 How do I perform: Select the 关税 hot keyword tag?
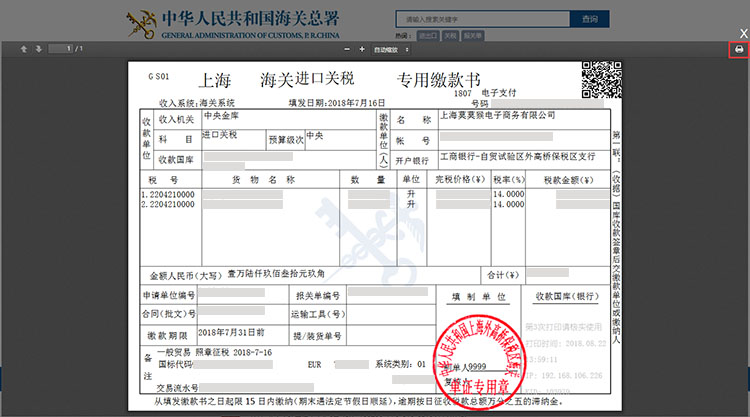pyautogui.click(x=450, y=35)
